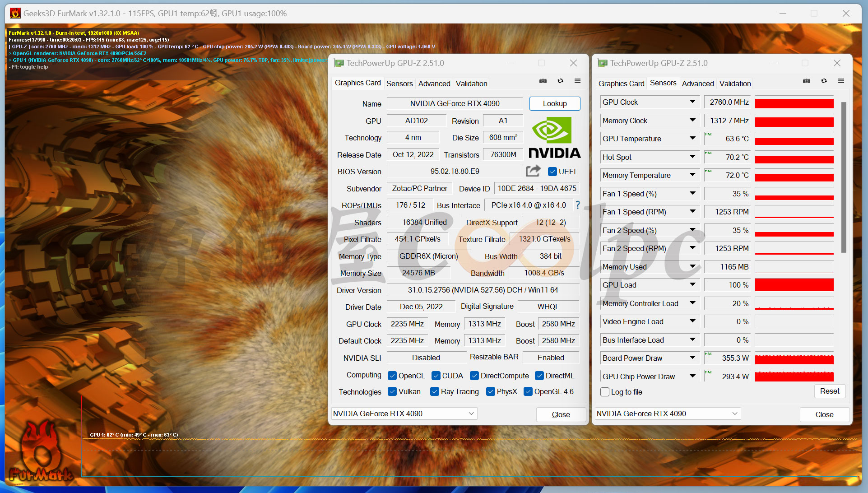Toggle the Ray Tracing checkbox
Screen dimensions: 868x493
coord(435,391)
